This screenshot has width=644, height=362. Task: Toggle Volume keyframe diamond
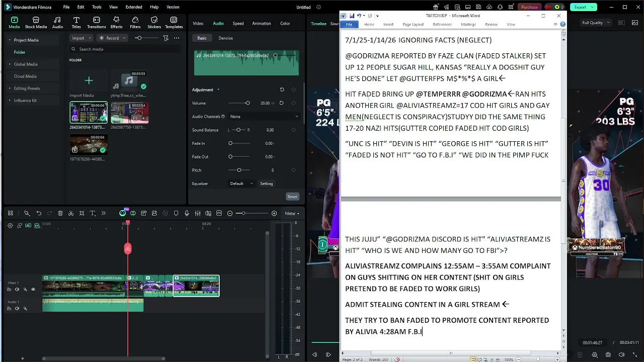point(293,103)
